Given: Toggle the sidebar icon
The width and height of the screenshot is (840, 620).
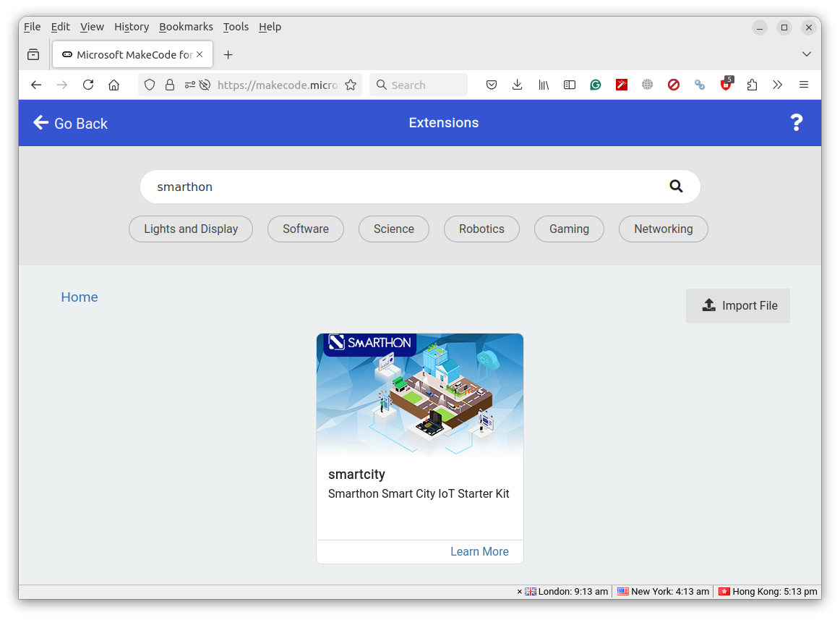Looking at the screenshot, I should [570, 85].
